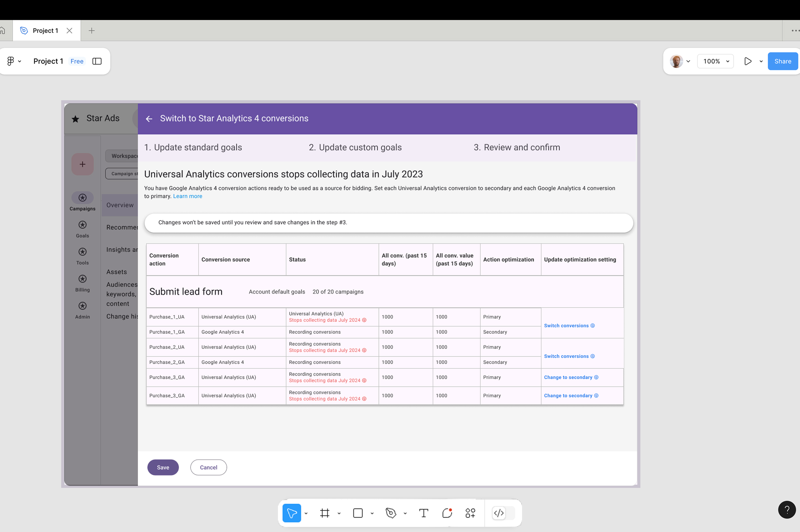This screenshot has height=532, width=800.
Task: Open present options chevron beside play
Action: (x=761, y=61)
